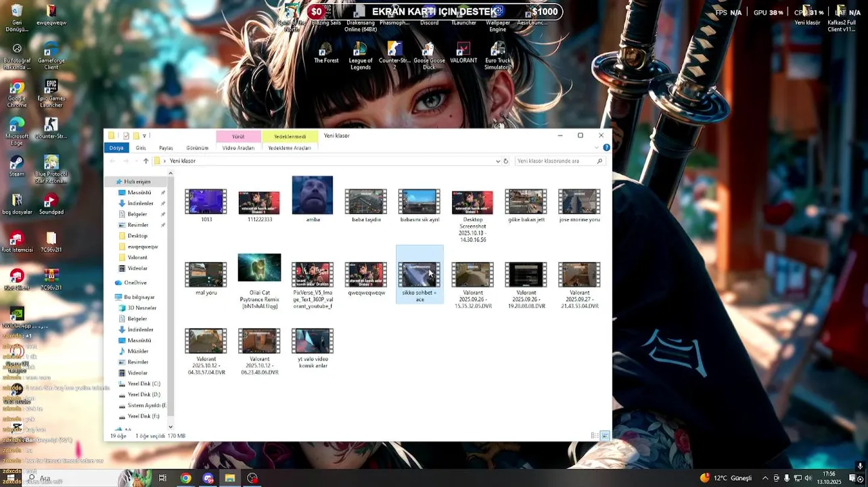
Task: Select file named "göke bakan jett"
Action: click(x=526, y=206)
